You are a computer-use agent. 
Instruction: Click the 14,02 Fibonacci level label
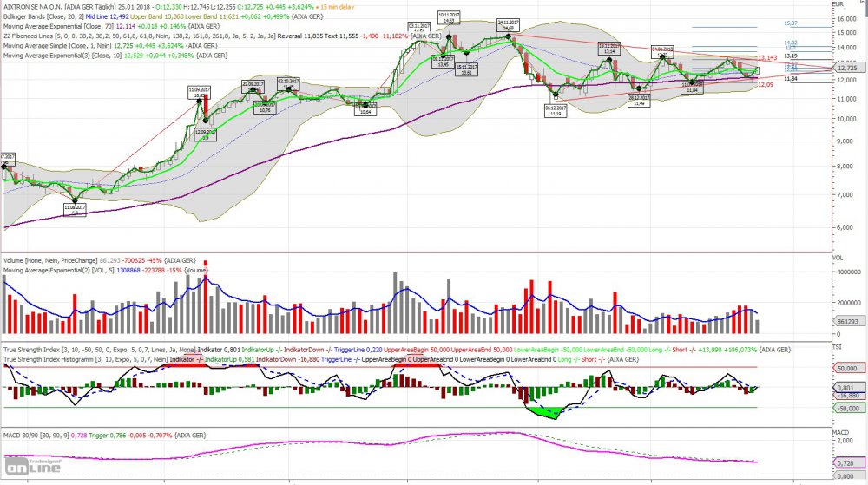[791, 43]
